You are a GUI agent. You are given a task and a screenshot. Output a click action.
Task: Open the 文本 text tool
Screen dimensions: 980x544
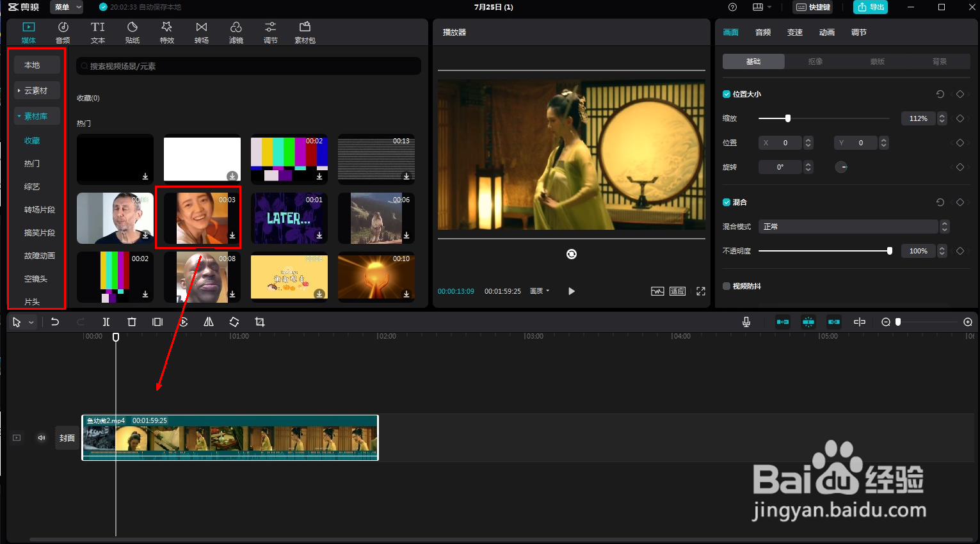[x=97, y=32]
